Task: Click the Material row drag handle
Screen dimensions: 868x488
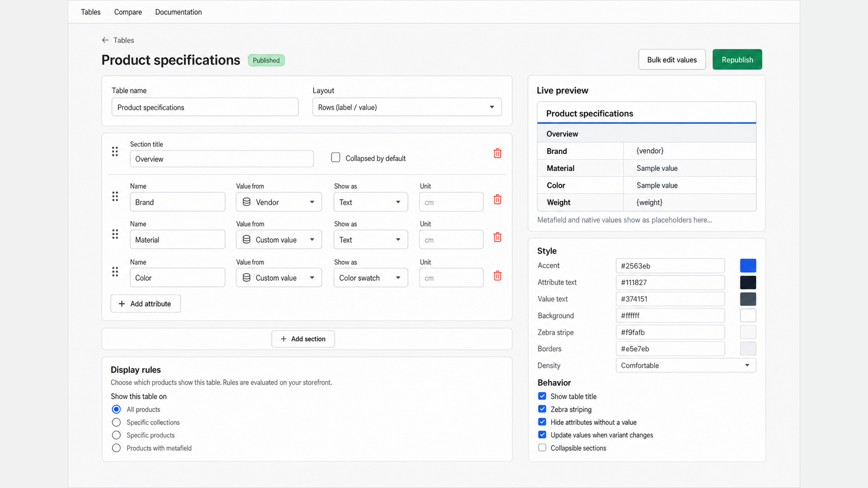Action: coord(115,234)
